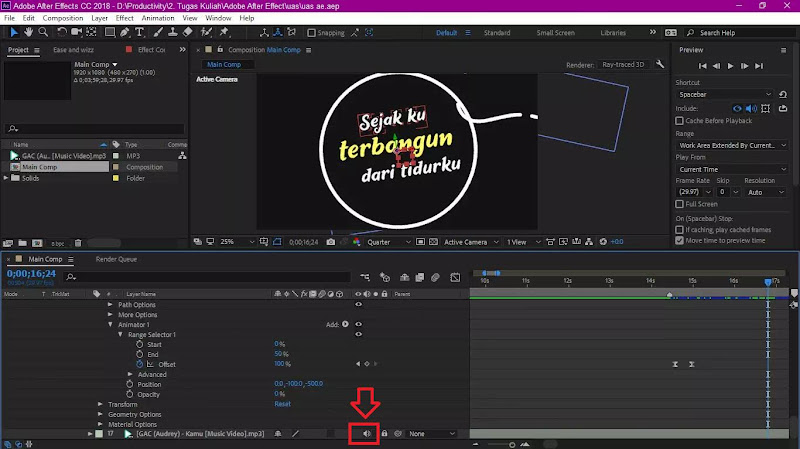Open preview Resolution Auto dropdown
This screenshot has width=800, height=449.
pos(765,192)
